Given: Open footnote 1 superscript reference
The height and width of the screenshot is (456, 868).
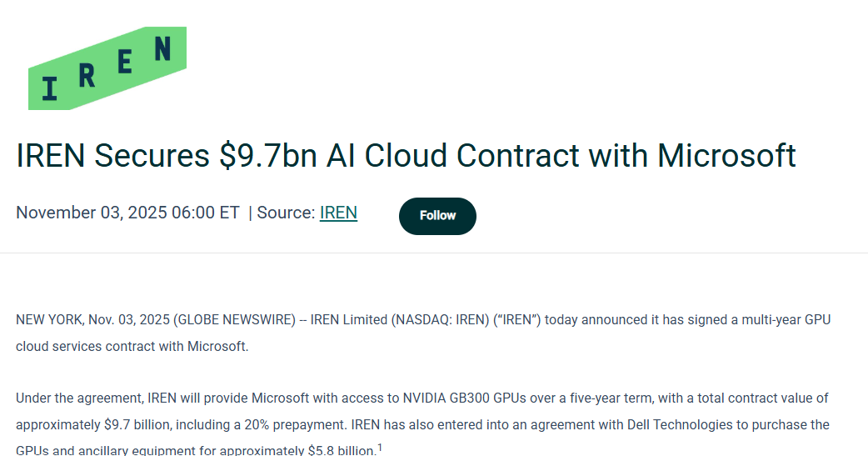Looking at the screenshot, I should pos(380,448).
